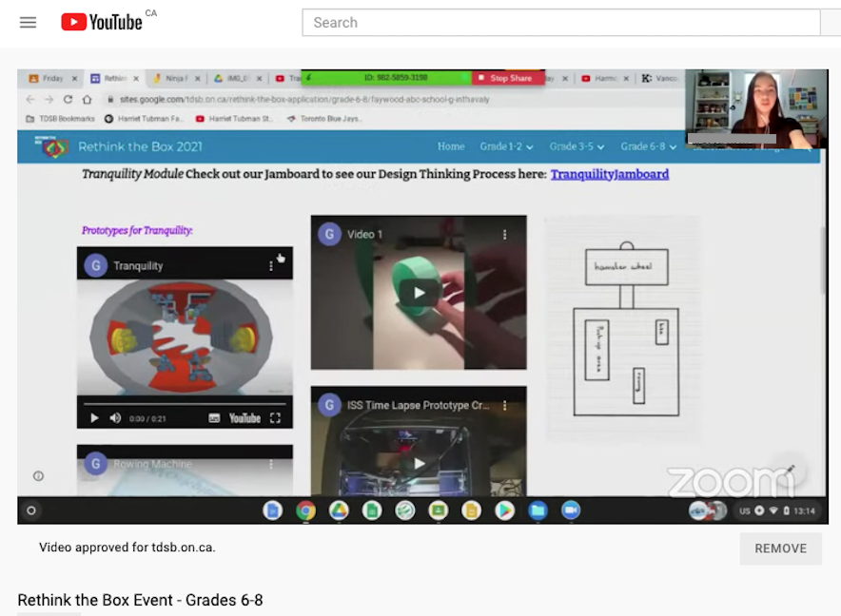
Task: Open options menu on Video 1
Action: click(x=505, y=235)
